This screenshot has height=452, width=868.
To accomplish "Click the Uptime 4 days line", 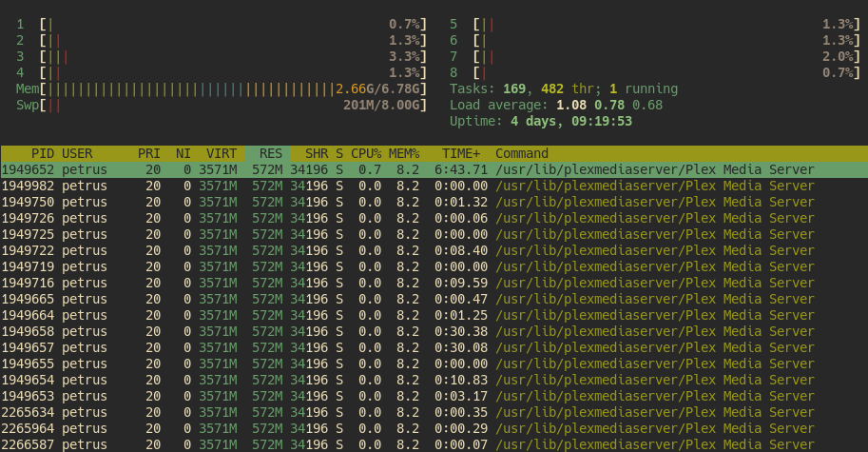I will tap(541, 121).
